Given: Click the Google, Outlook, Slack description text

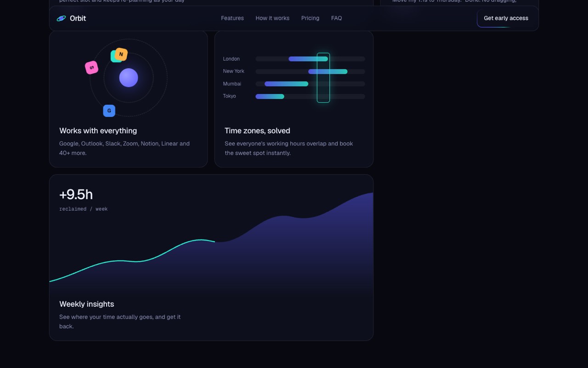Looking at the screenshot, I should [124, 148].
